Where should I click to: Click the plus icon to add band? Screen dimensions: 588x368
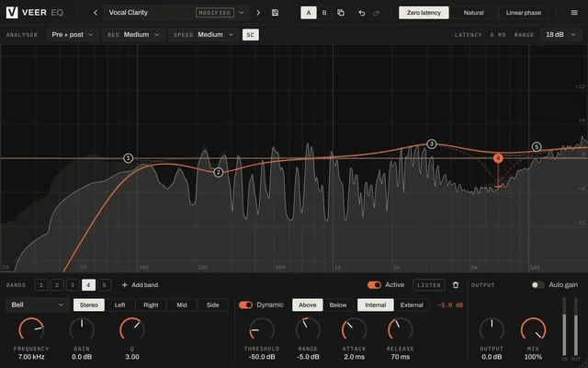tap(125, 285)
